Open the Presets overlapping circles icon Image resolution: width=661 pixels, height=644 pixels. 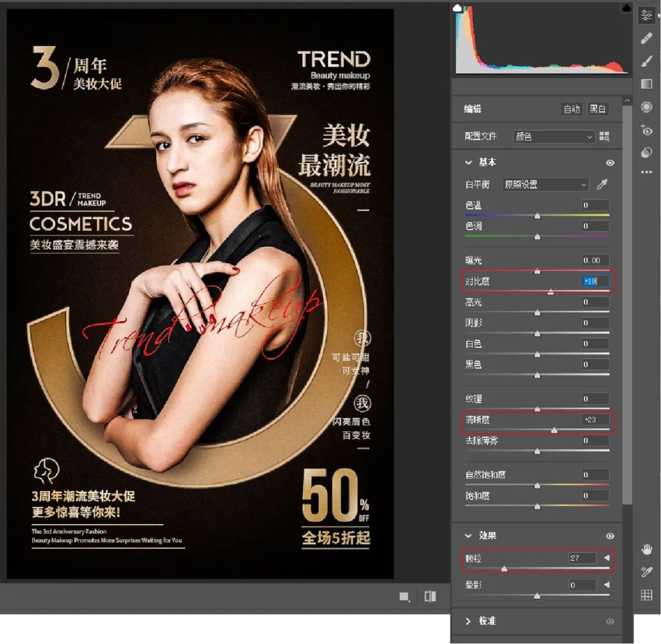[646, 152]
